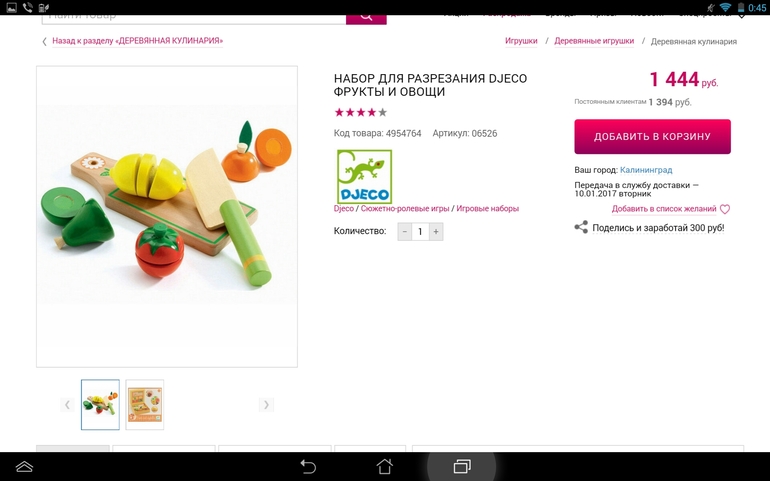Click ДОБАВИТЬ В КОРЗИНУ button
This screenshot has height=481, width=770.
click(x=653, y=137)
